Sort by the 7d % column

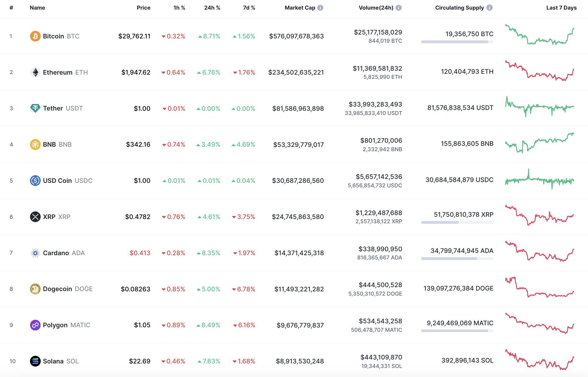click(248, 8)
